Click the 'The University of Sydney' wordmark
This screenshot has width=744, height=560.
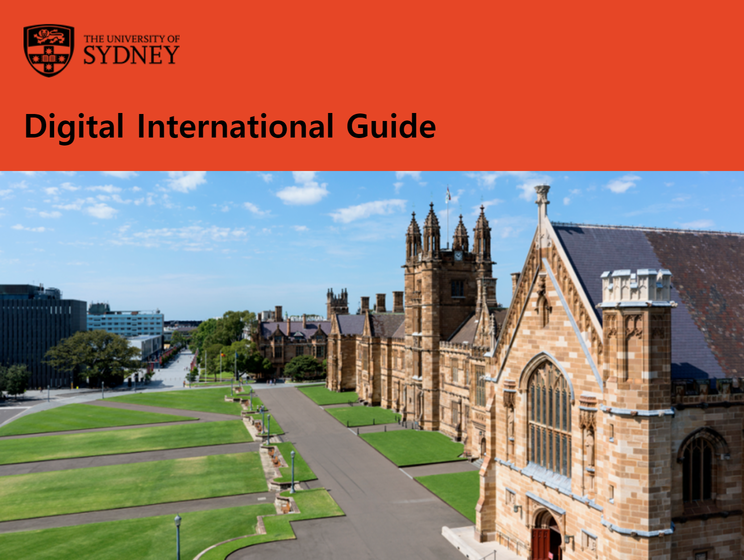tap(131, 50)
